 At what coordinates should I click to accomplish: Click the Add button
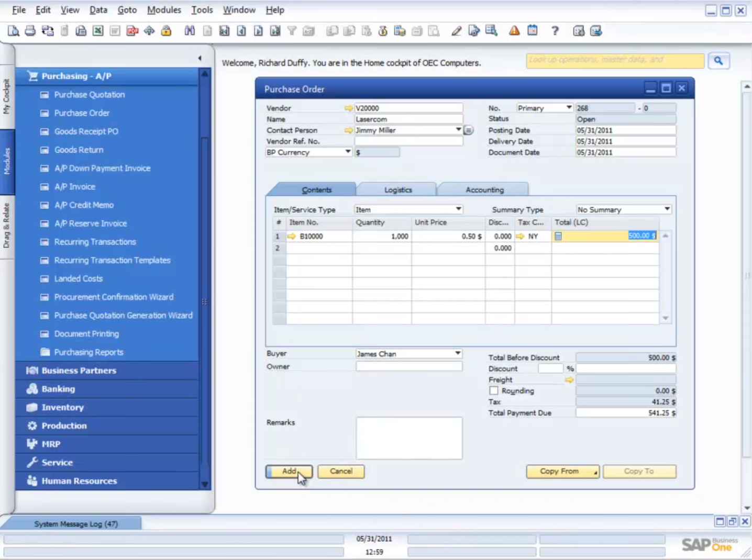[289, 471]
